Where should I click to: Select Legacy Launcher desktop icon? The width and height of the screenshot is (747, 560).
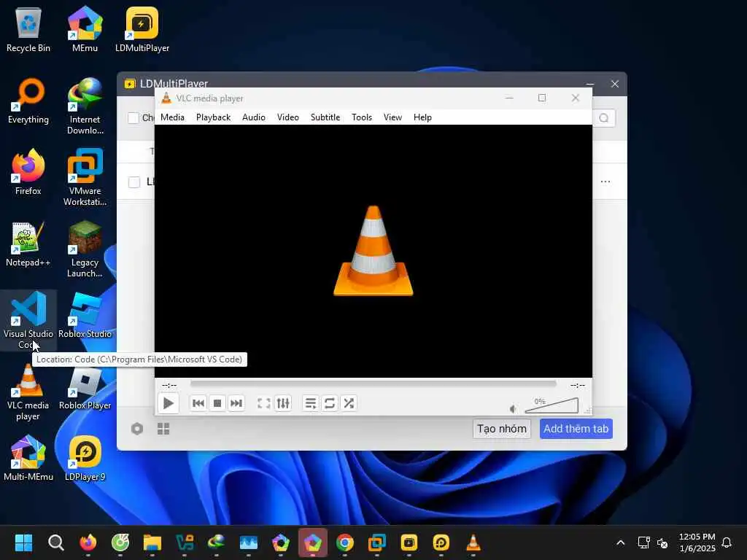85,249
